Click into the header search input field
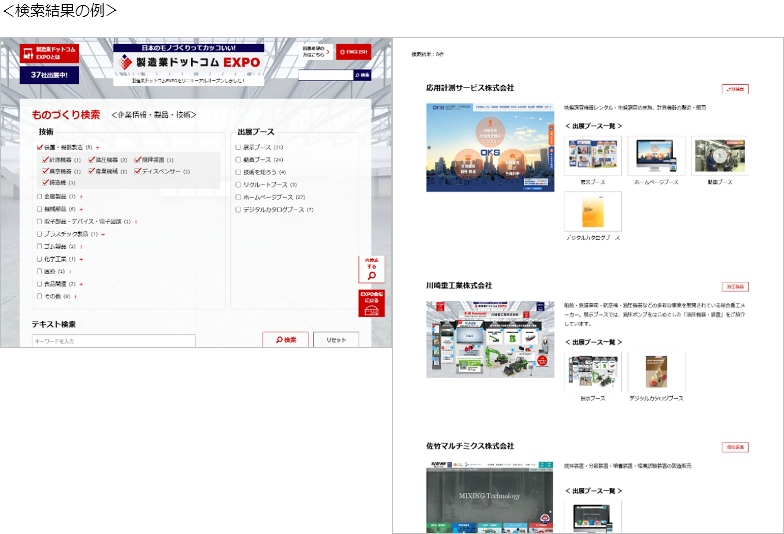The height and width of the screenshot is (534, 784). 326,75
